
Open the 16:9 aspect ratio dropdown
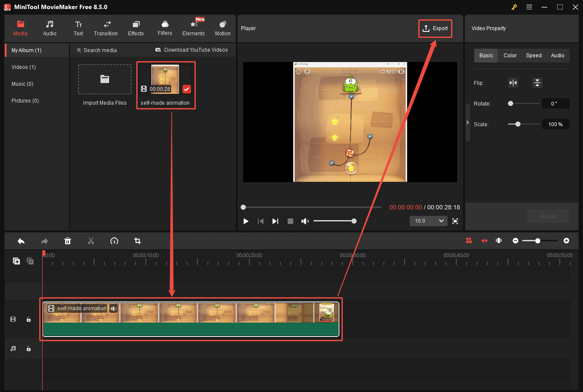coord(428,221)
